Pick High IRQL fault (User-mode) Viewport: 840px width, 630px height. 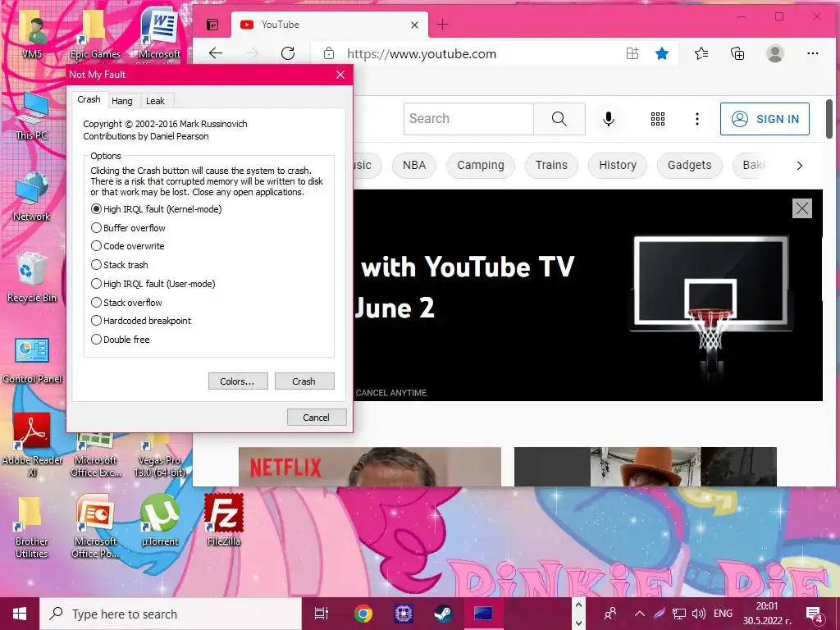153,283
